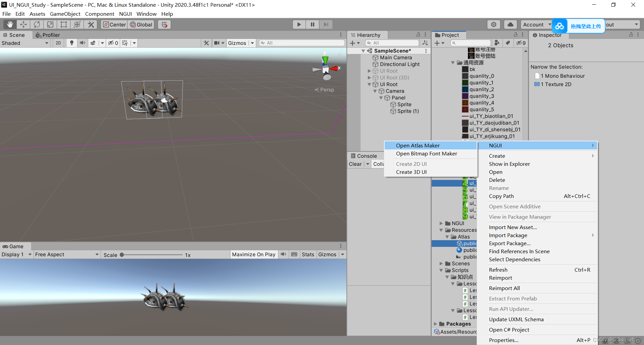Collapse the SampleScene hierarchy node
This screenshot has height=345, width=644.
click(x=363, y=51)
